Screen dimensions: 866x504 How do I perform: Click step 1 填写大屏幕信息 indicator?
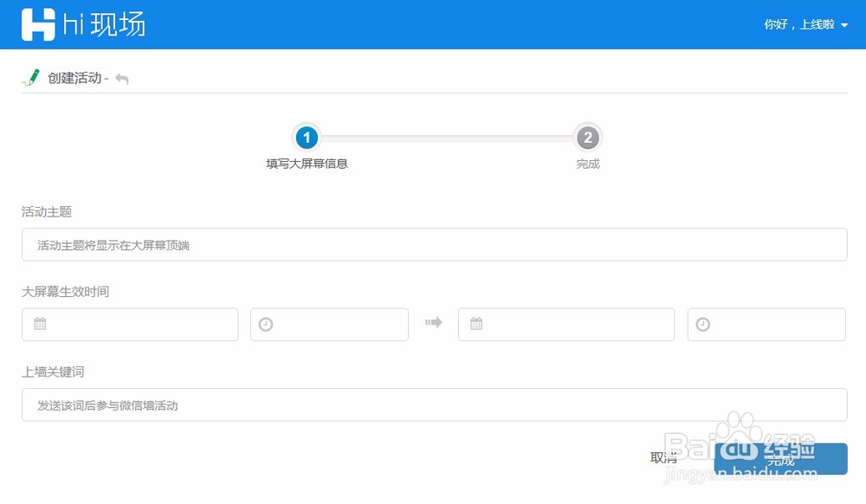click(307, 138)
